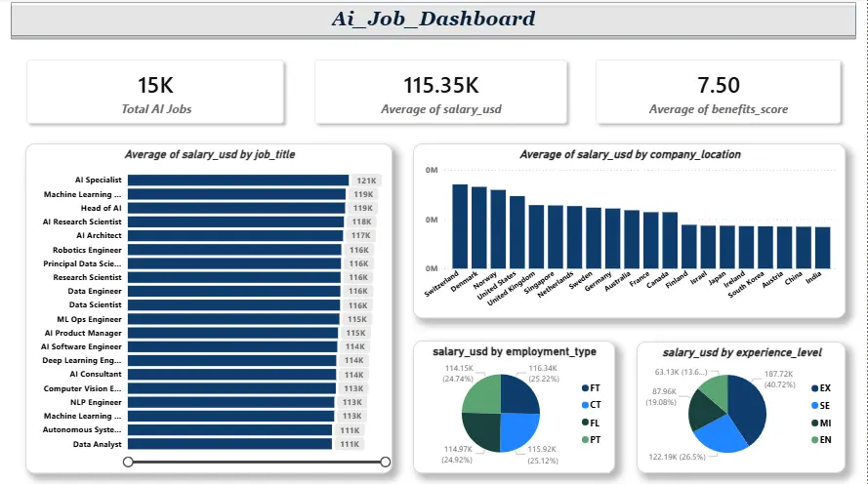Click the 'Deep Learning Eng...' axis label
The height and width of the screenshot is (484, 868).
point(81,360)
